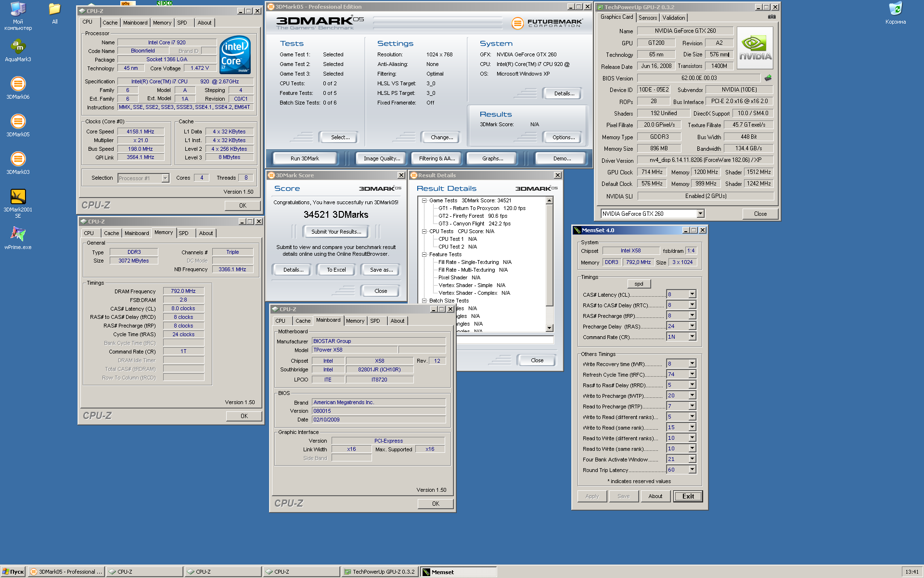
Task: Switch to Memset taskbar item
Action: tap(459, 572)
